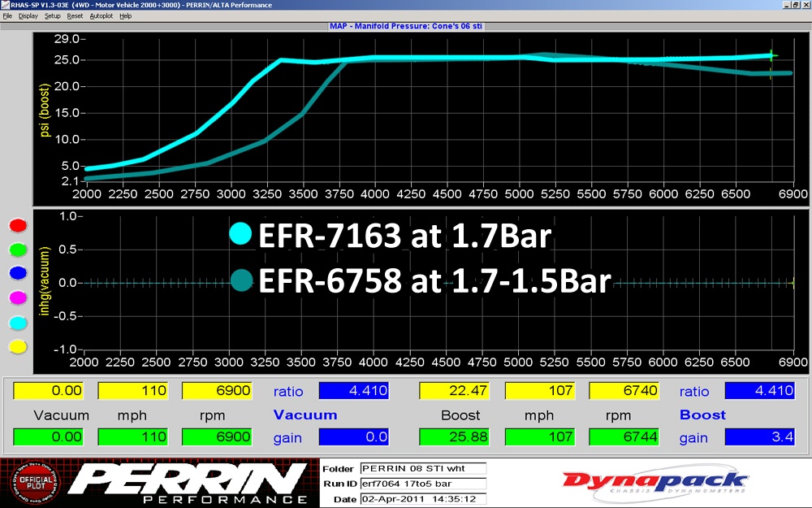The width and height of the screenshot is (812, 508).
Task: Click the green Boost value 25.88
Action: 454,437
